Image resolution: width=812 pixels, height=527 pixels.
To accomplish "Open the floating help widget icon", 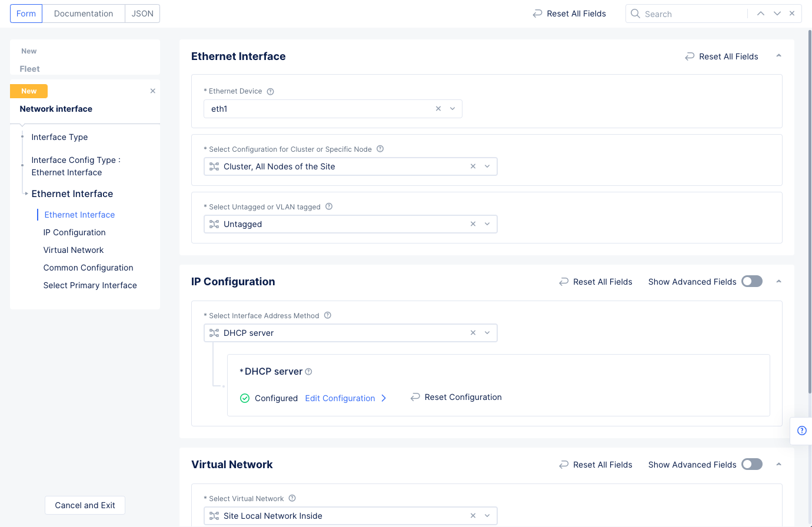I will coord(801,431).
